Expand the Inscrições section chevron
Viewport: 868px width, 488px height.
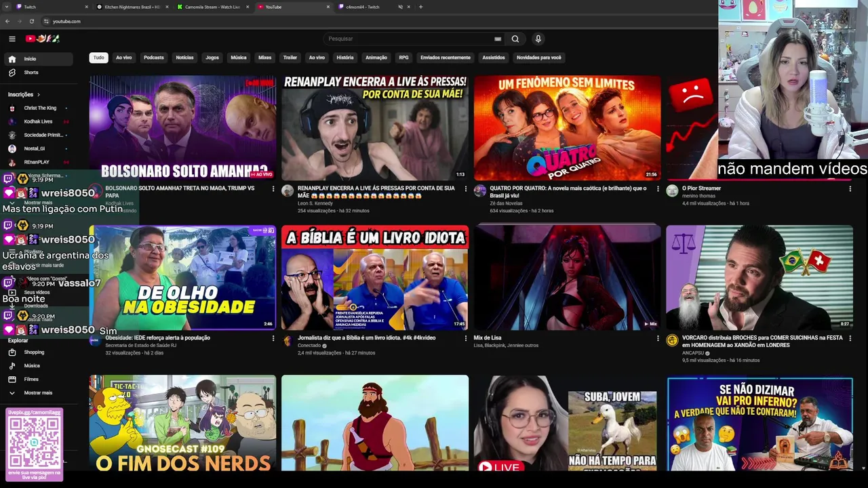39,94
